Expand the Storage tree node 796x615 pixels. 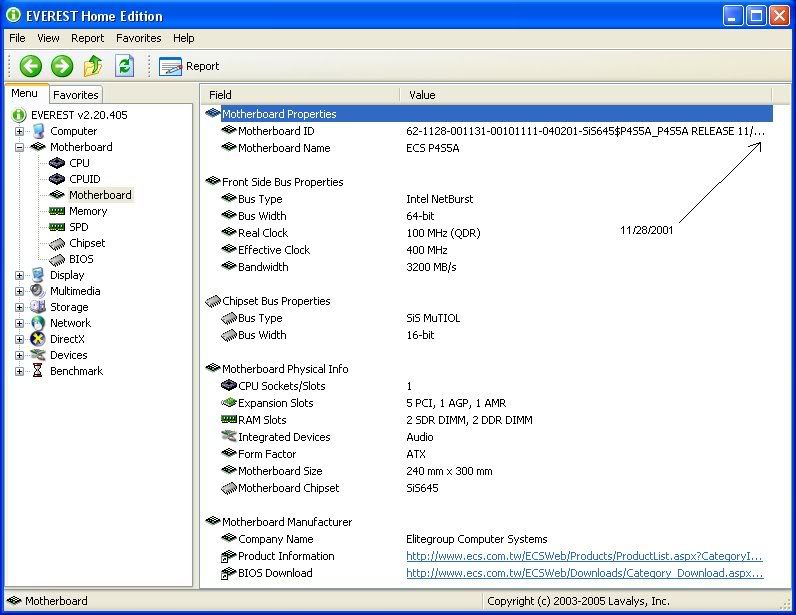19,307
